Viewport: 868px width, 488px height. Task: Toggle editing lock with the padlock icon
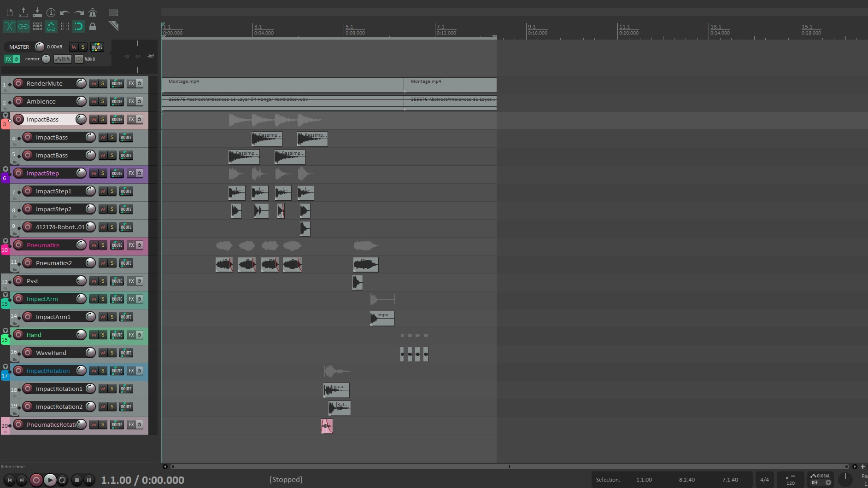pyautogui.click(x=92, y=27)
